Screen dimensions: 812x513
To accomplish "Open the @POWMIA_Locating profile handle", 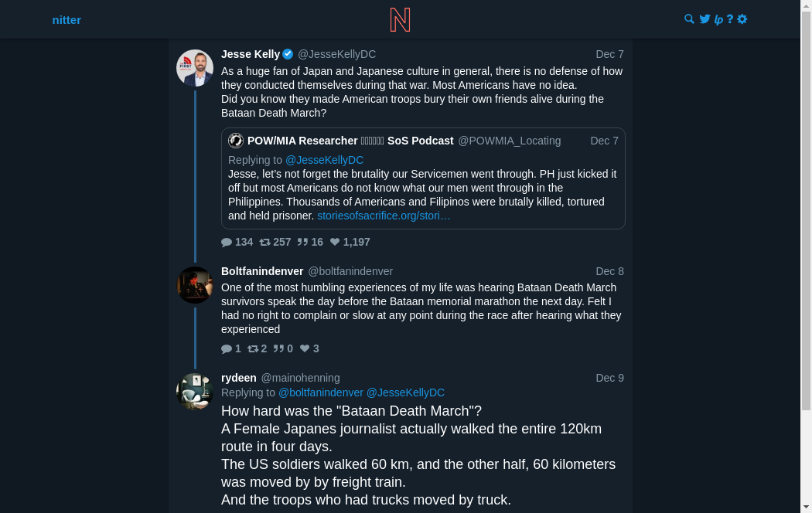I will click(510, 141).
